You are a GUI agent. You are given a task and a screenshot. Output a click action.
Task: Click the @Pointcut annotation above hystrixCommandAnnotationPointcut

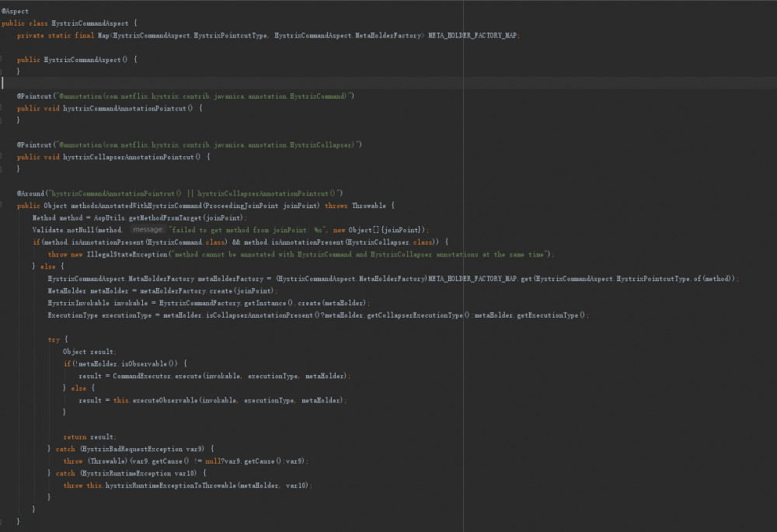click(x=34, y=96)
